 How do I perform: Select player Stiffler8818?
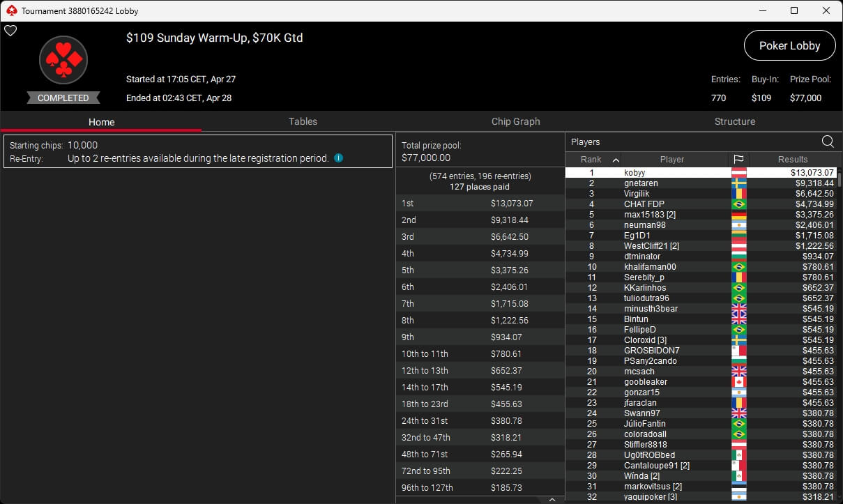tap(701, 444)
